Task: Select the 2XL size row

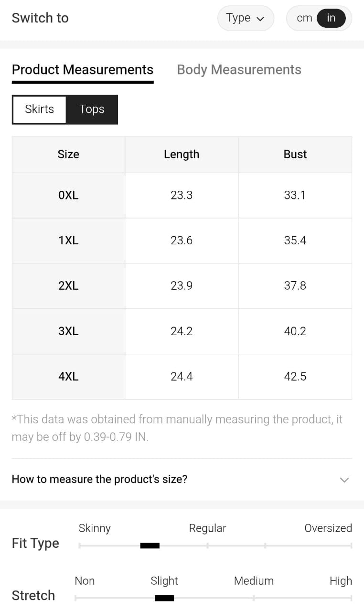Action: click(68, 286)
